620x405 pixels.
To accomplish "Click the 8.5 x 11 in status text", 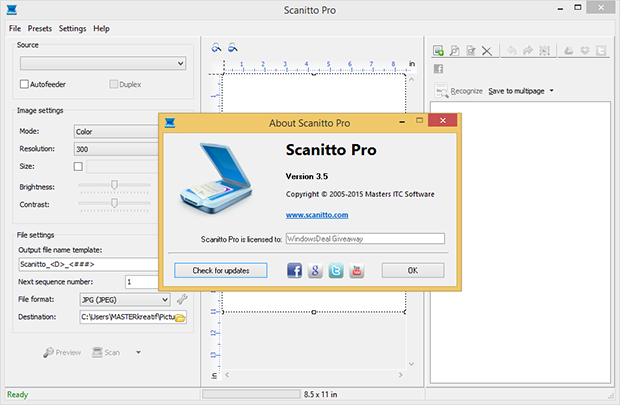I will click(x=320, y=394).
